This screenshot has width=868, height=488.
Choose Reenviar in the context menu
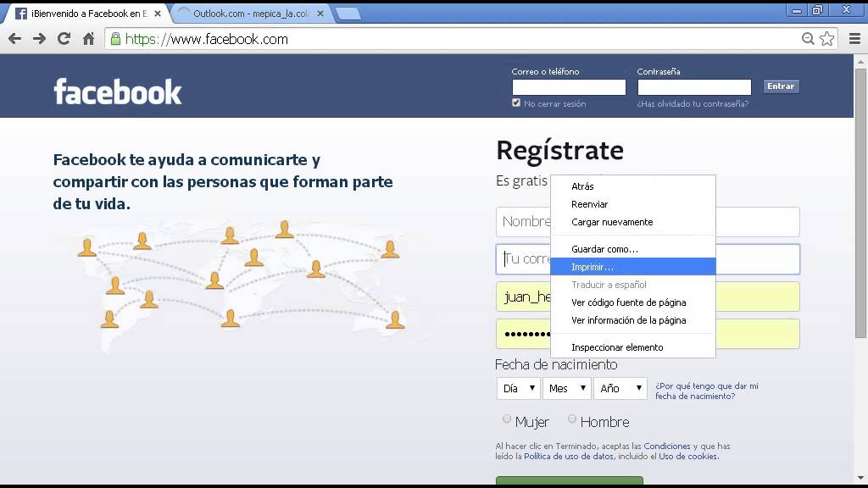632,204
